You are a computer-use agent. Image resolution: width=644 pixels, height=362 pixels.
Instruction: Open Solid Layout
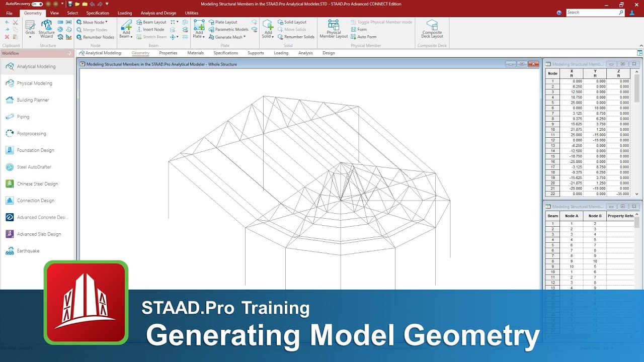tap(292, 22)
